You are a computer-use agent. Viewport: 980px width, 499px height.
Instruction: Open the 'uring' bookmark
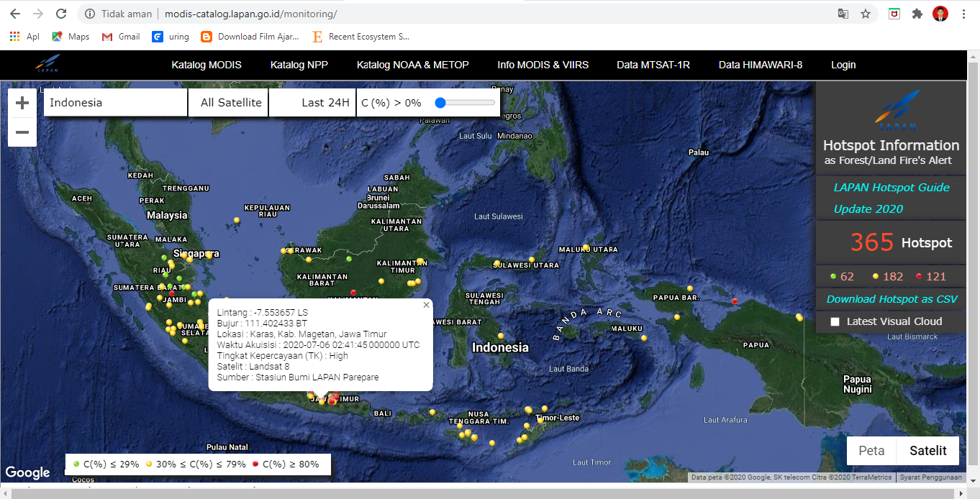click(x=171, y=37)
